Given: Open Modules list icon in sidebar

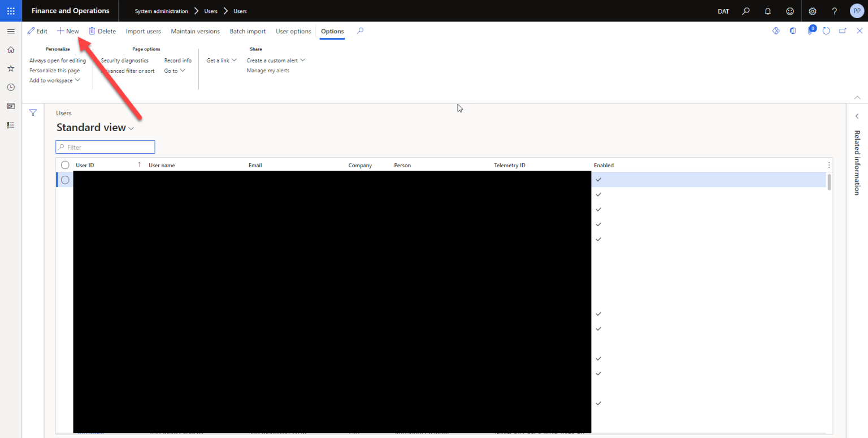Looking at the screenshot, I should point(11,125).
